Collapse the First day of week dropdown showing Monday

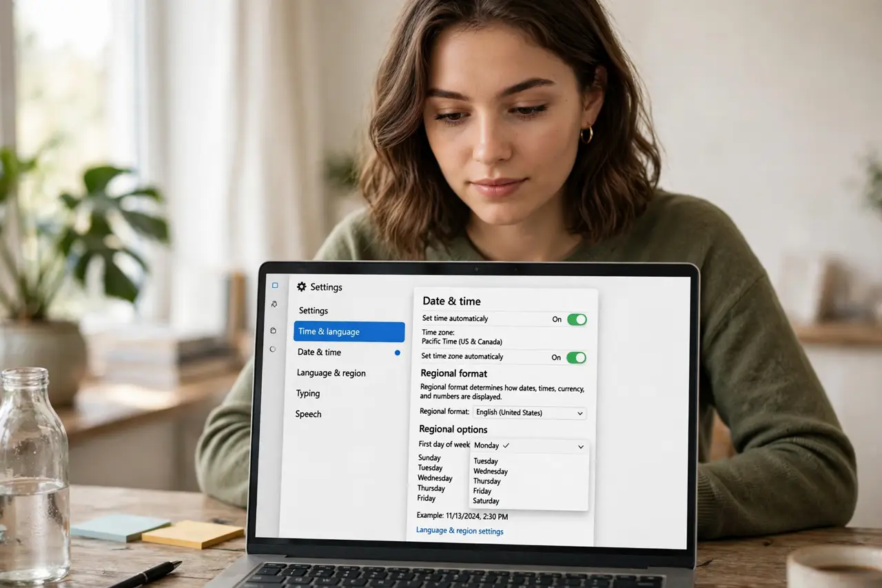(x=530, y=445)
